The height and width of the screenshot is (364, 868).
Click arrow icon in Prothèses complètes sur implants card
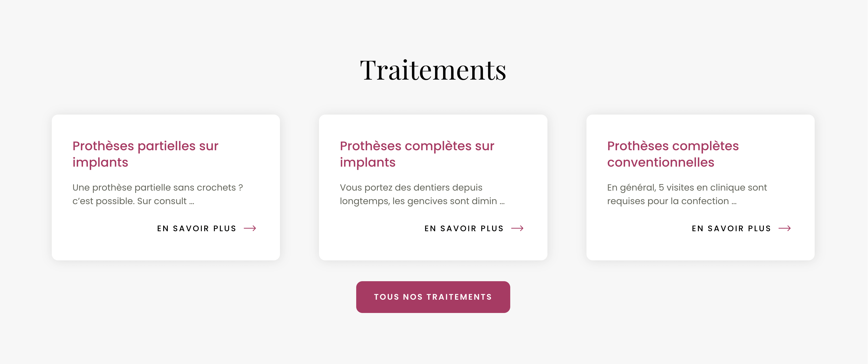(517, 229)
